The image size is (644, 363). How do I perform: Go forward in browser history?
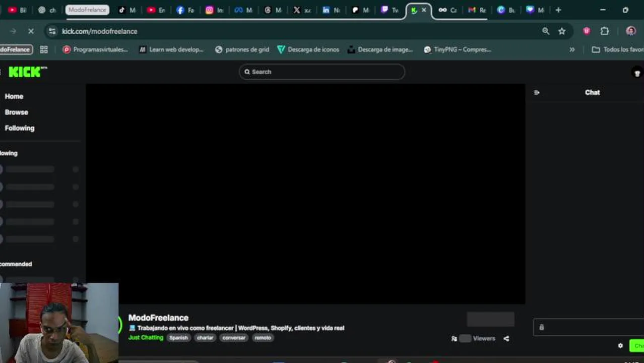pos(13,31)
